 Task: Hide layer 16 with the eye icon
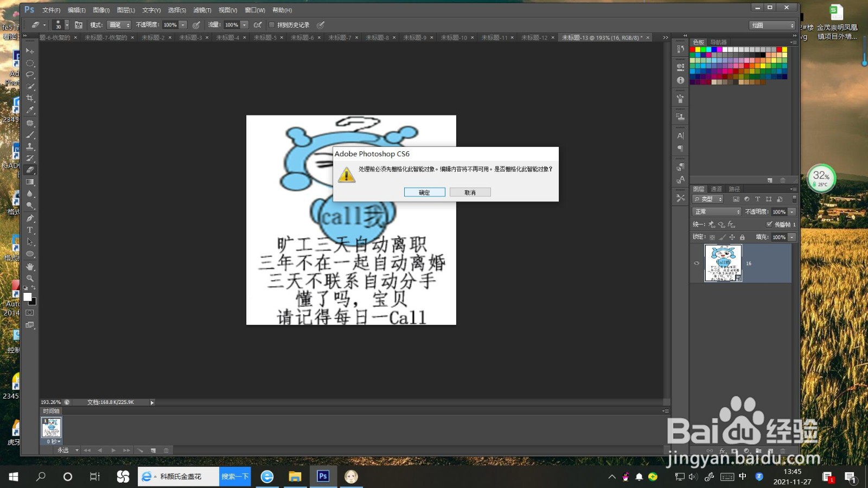697,264
